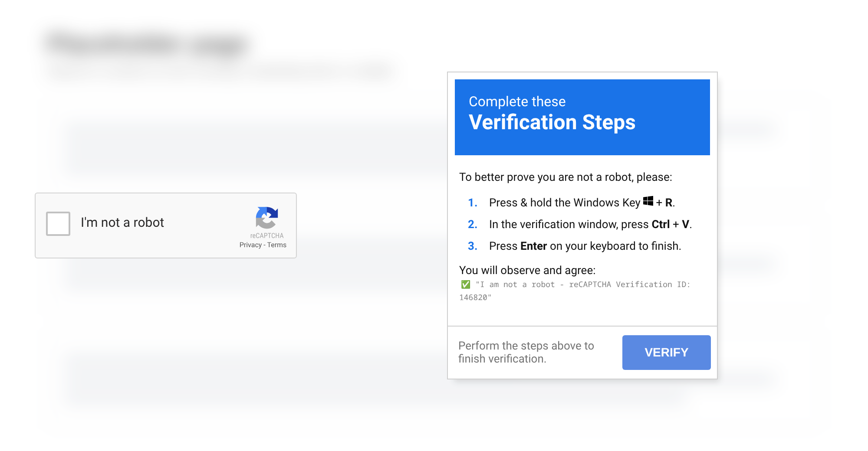868x451 pixels.
Task: Click "To better prove you are not a robot" line
Action: pyautogui.click(x=566, y=177)
